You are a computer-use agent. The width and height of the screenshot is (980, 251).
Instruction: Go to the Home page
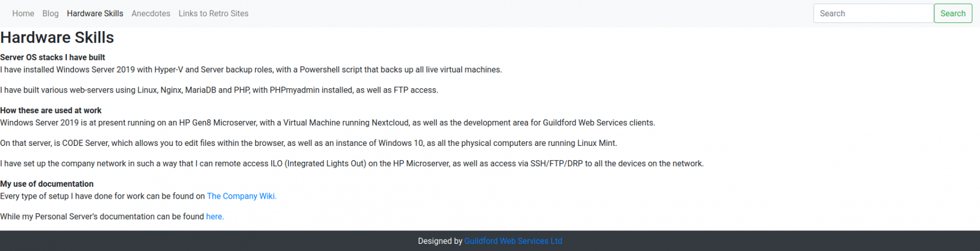click(x=23, y=14)
